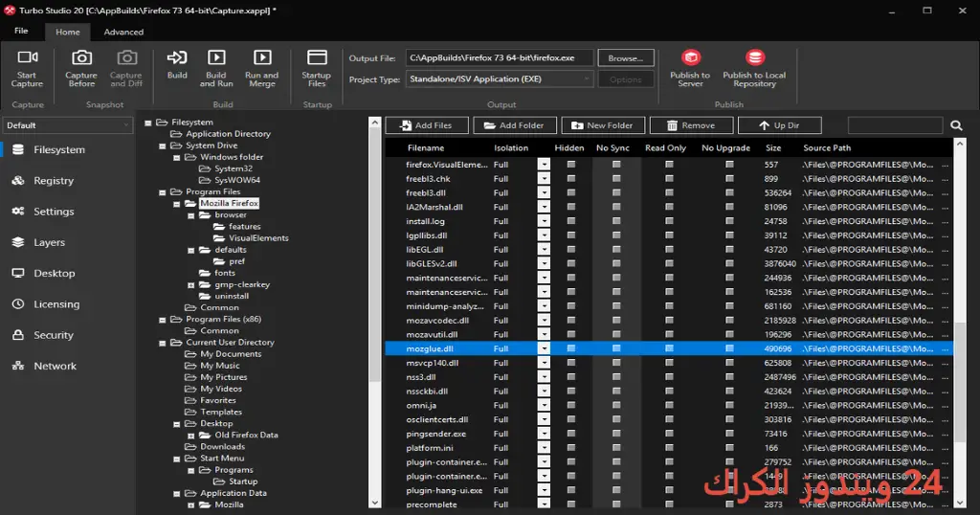The width and height of the screenshot is (980, 515).
Task: Click the Up Dir button
Action: (x=779, y=125)
